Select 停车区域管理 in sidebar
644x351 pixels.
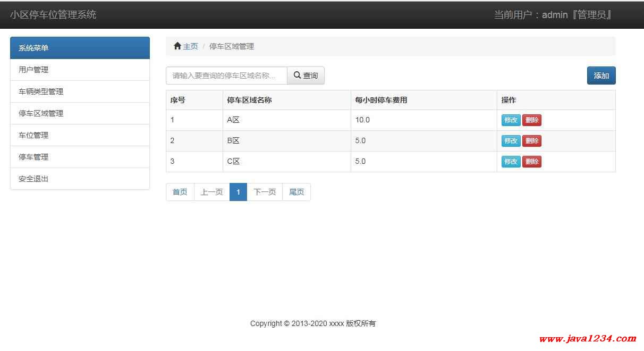click(80, 113)
